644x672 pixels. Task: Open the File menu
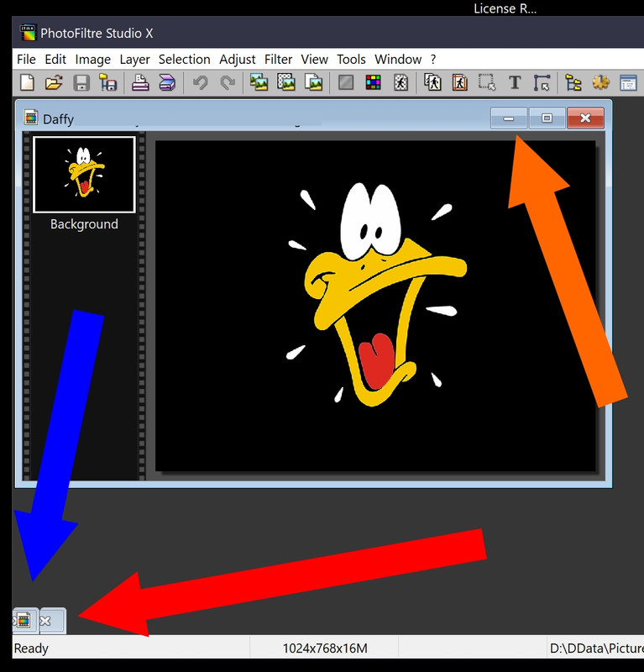coord(26,59)
